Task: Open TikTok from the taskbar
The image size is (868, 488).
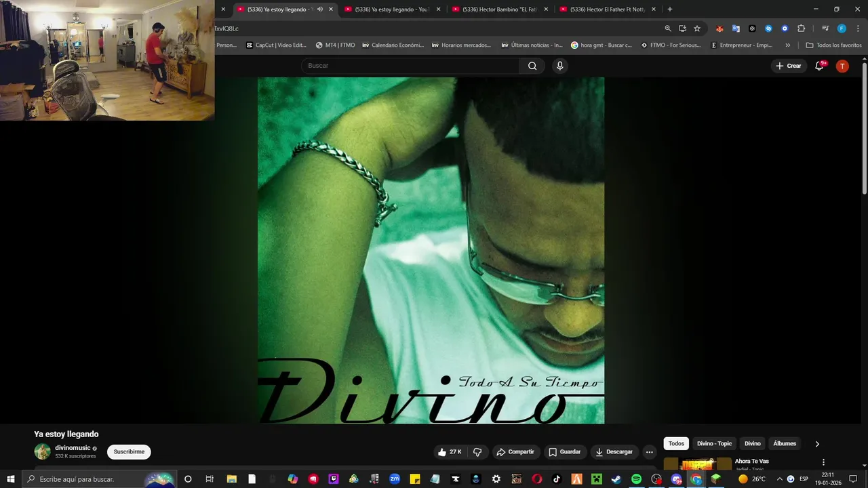Action: pos(557,479)
